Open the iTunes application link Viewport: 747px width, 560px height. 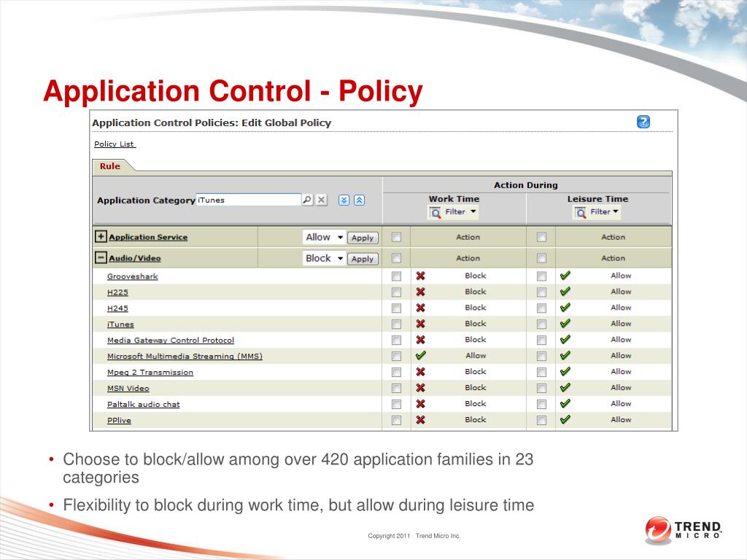click(120, 324)
